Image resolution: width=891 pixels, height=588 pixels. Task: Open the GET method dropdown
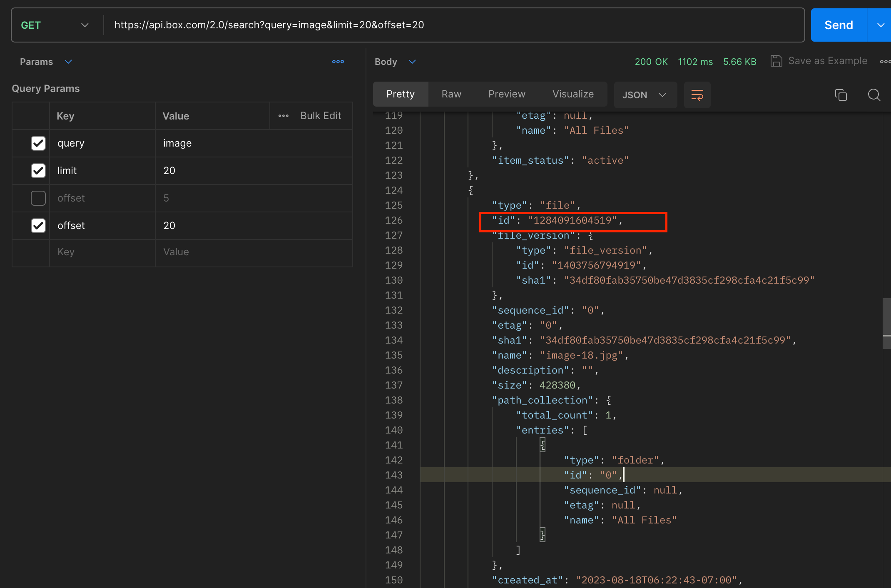[x=55, y=25]
